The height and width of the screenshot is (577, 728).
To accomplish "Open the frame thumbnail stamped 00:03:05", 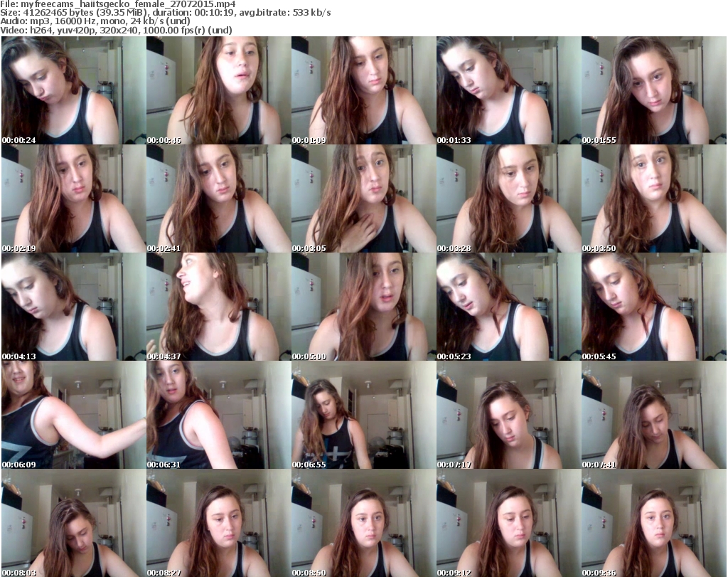I will point(363,198).
